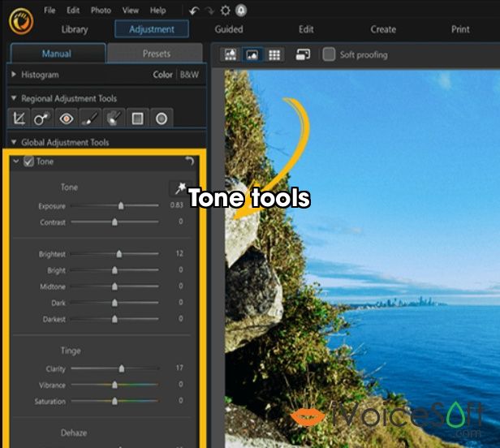
Task: Click the auto tone magic wand icon
Action: click(x=180, y=187)
